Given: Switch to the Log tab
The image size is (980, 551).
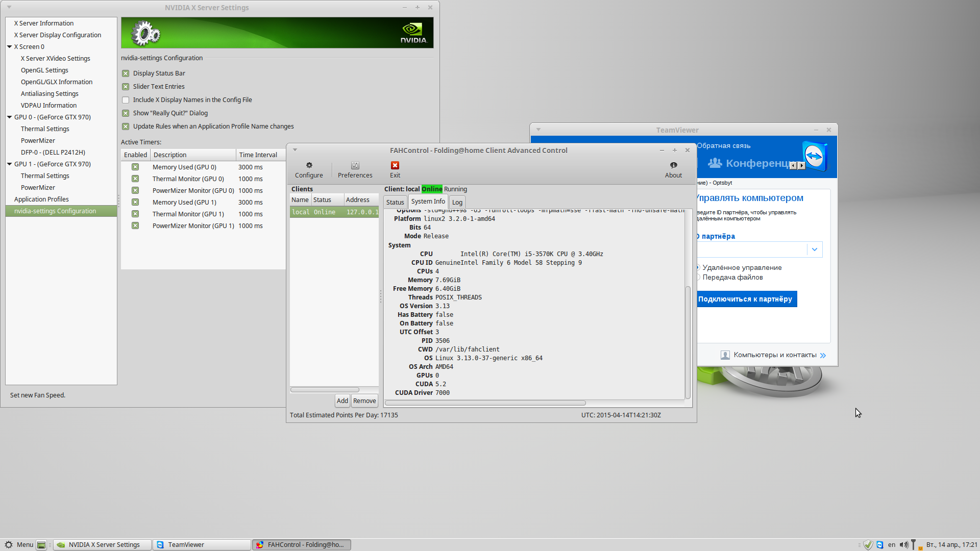Looking at the screenshot, I should pos(457,202).
